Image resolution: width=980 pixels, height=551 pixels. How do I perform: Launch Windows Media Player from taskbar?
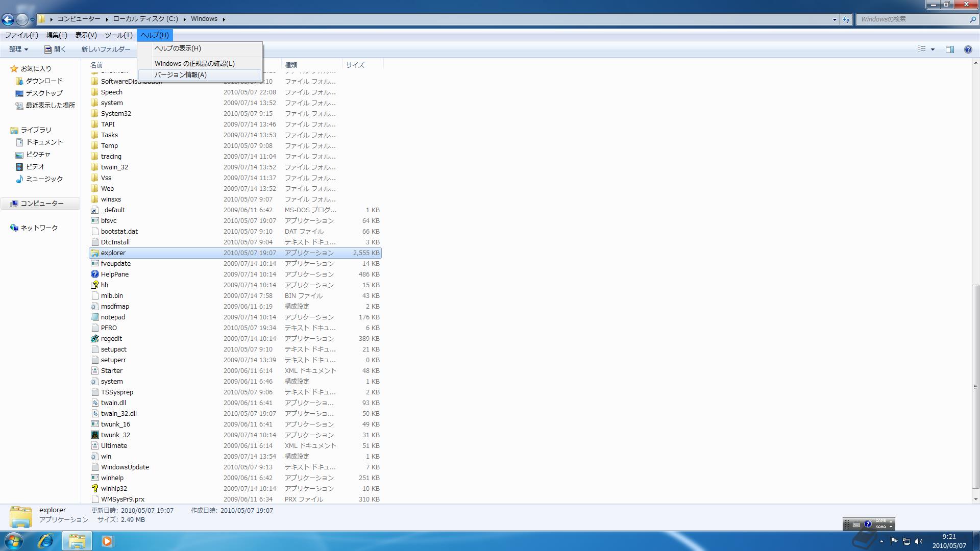tap(107, 541)
